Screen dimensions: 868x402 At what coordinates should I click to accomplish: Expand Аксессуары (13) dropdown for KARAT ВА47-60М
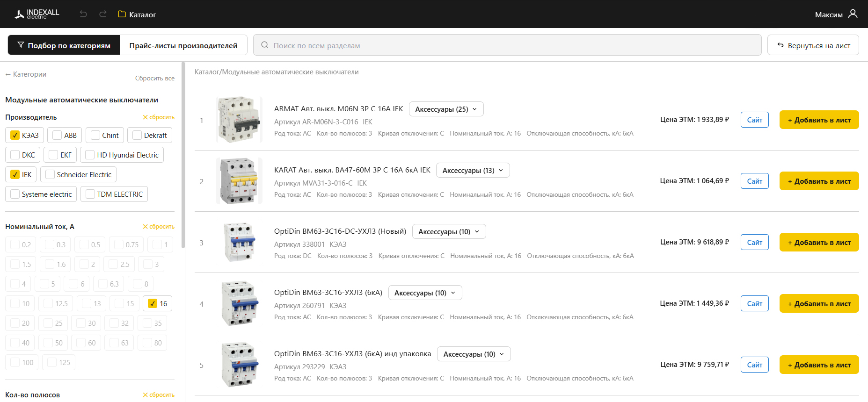473,170
